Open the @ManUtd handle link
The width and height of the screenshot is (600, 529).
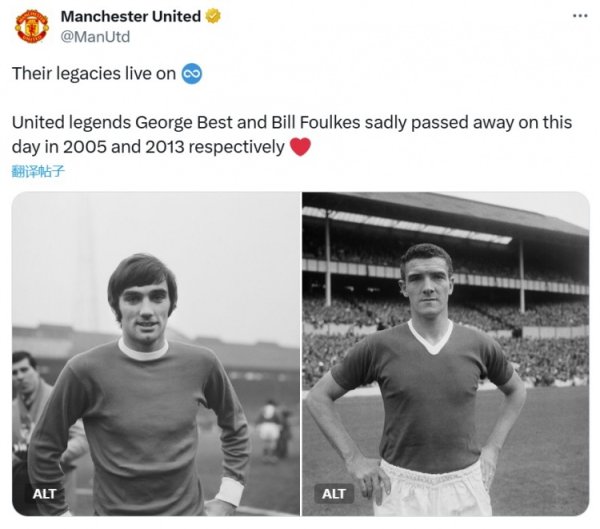point(95,36)
